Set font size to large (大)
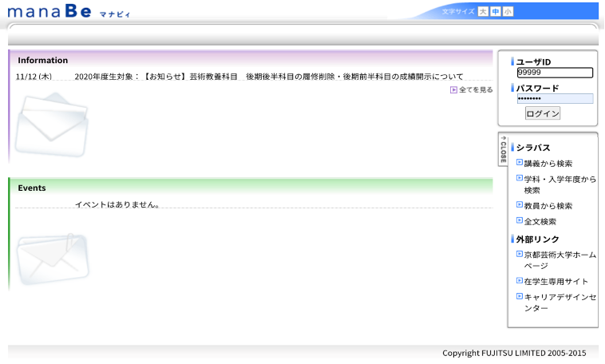This screenshot has height=364, width=605. (483, 12)
